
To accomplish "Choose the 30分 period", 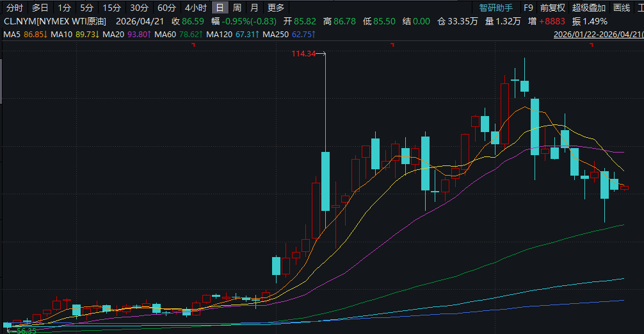I will click(139, 8).
